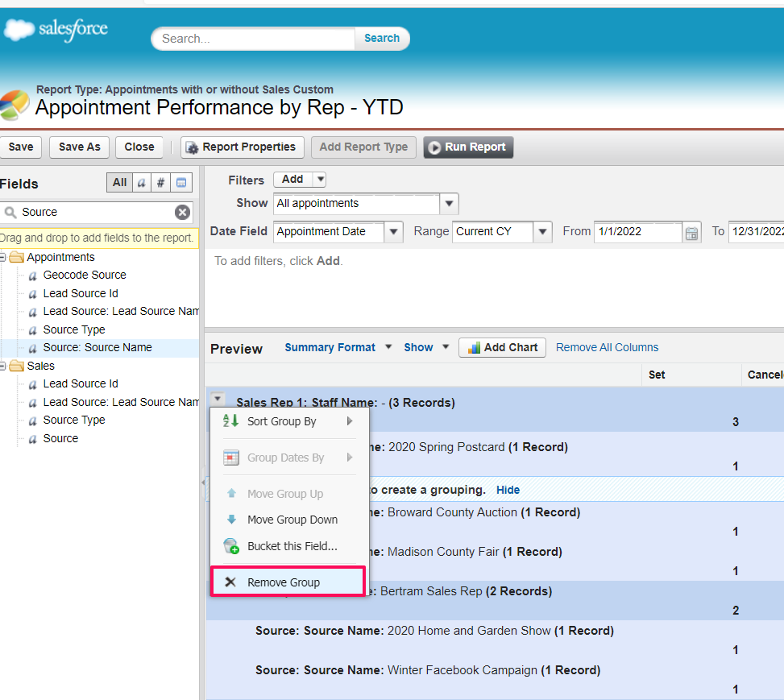This screenshot has width=784, height=700.
Task: Choose Bucket this Field
Action: coord(289,546)
